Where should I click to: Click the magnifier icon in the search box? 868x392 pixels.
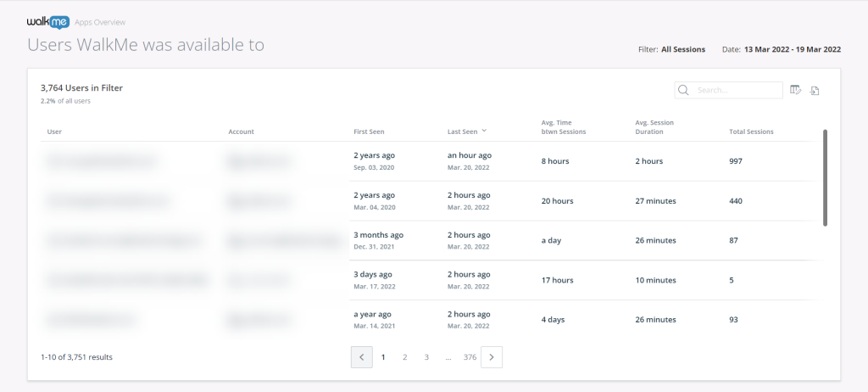pos(684,90)
